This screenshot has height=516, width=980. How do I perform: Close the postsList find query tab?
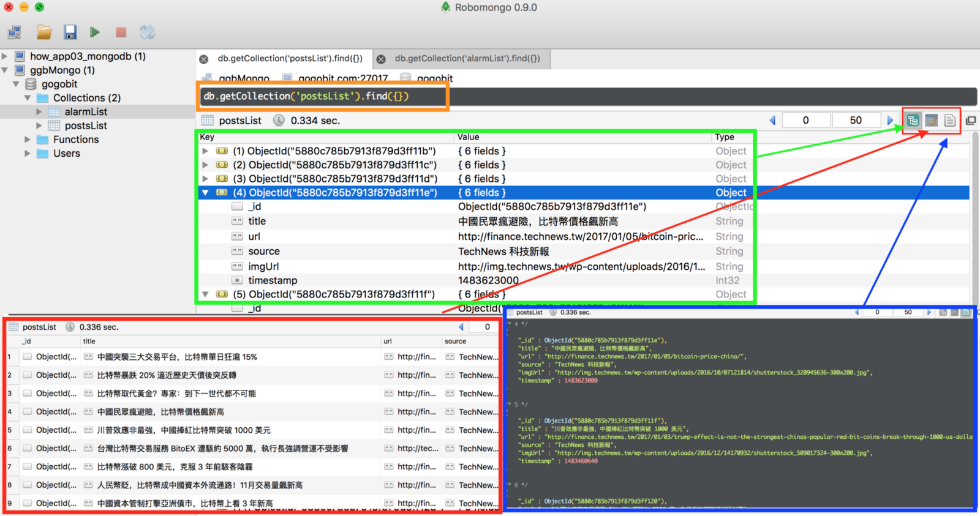coord(204,59)
